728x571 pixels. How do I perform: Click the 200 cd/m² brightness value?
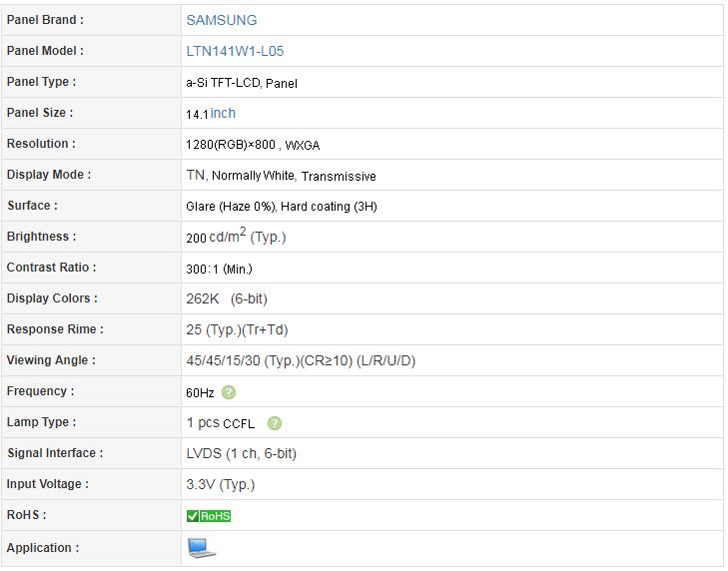[236, 237]
